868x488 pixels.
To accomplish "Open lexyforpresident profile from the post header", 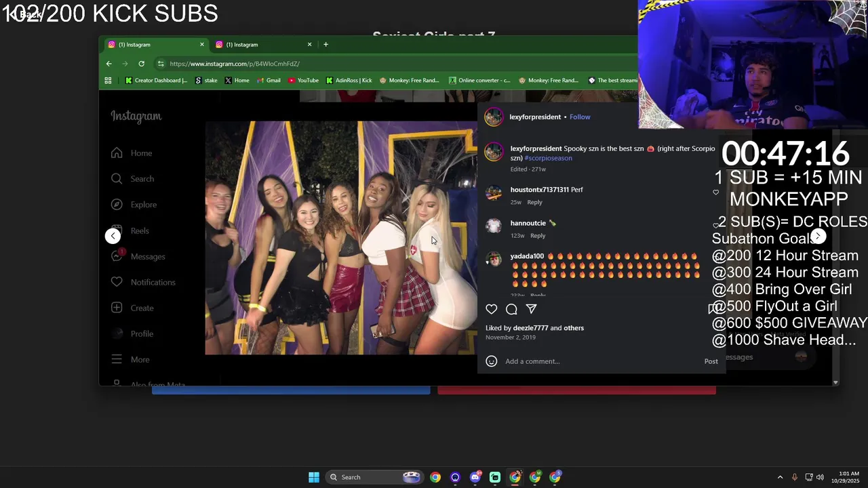I will pos(535,117).
